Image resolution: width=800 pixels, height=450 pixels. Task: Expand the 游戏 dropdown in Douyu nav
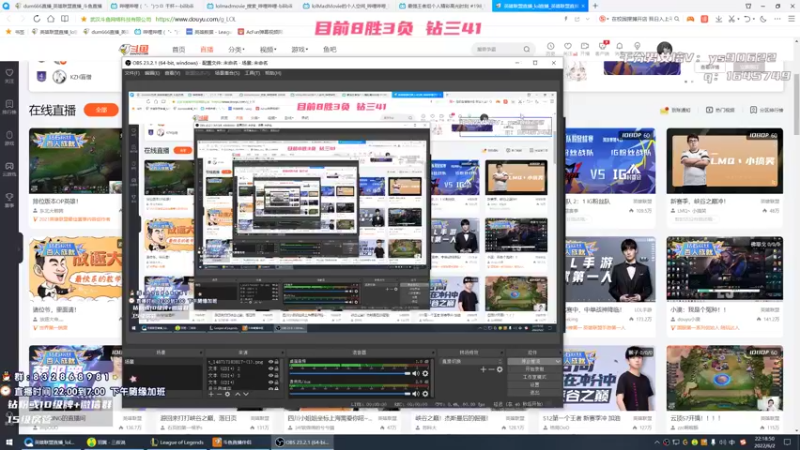[299, 49]
